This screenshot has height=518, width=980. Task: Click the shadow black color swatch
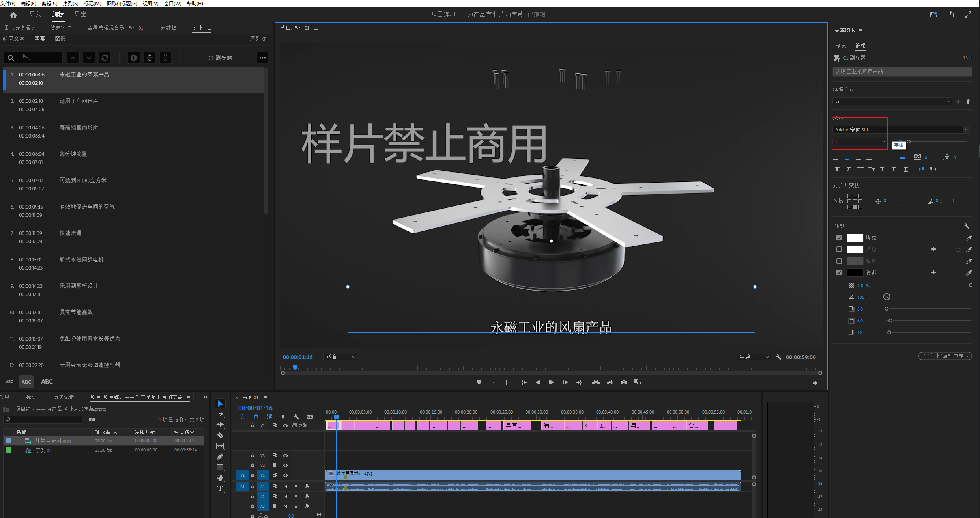click(x=855, y=272)
